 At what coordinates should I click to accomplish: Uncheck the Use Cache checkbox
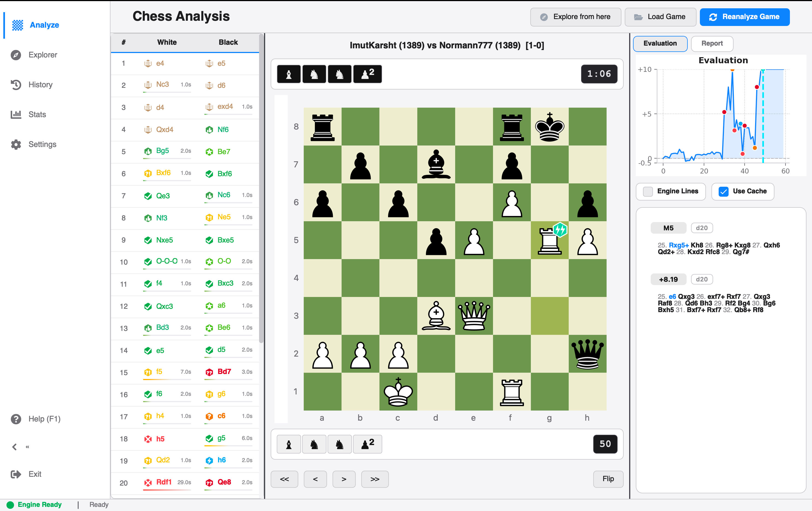point(723,192)
